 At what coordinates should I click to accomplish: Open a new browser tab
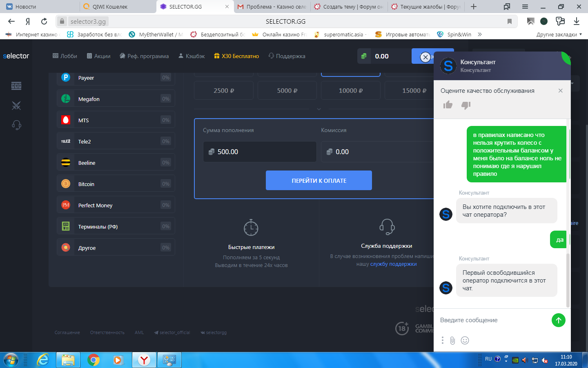tap(474, 7)
